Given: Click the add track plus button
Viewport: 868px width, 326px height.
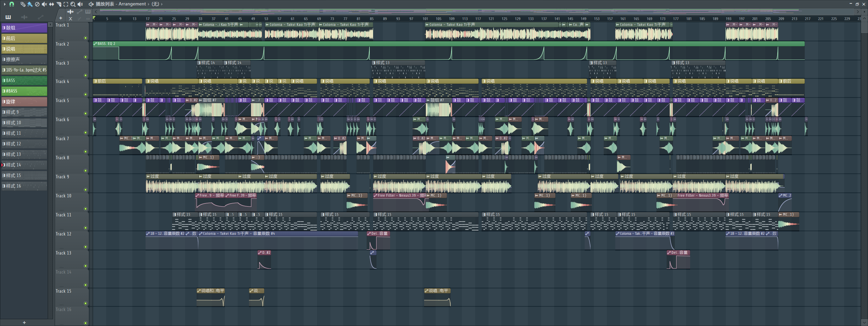Looking at the screenshot, I should 61,18.
